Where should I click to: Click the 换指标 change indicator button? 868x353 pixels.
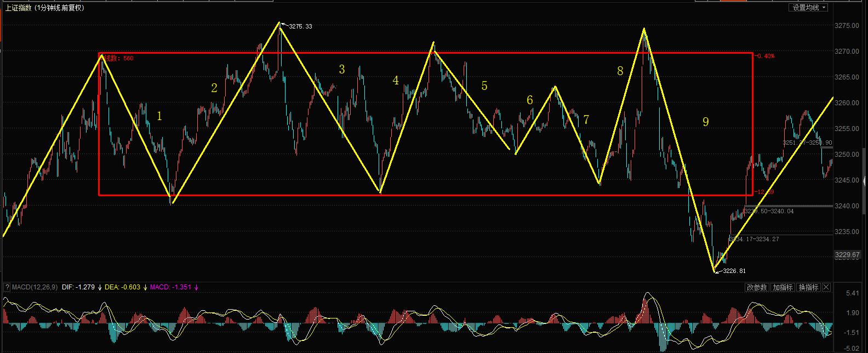click(808, 287)
